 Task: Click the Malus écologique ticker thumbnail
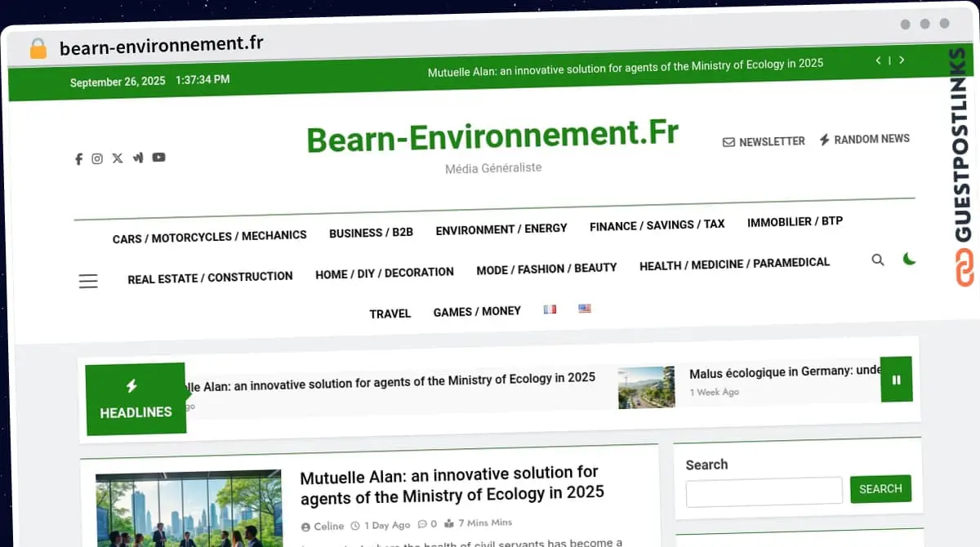coord(646,388)
